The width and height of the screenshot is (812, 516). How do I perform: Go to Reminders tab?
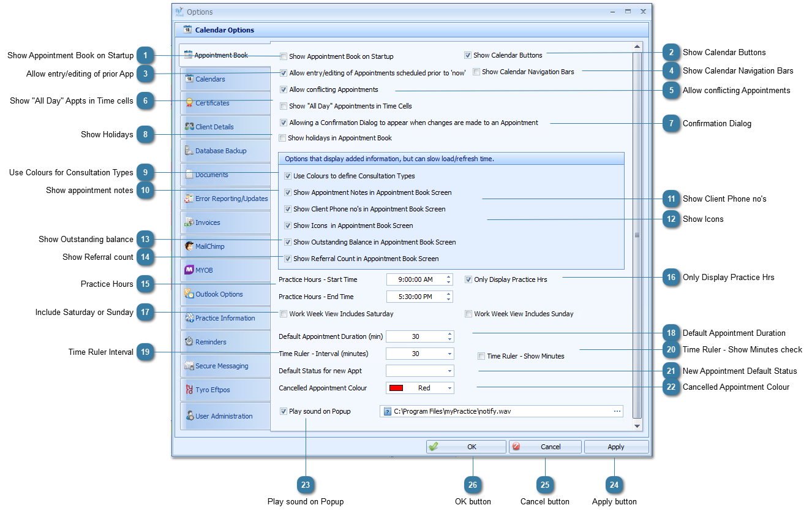224,341
